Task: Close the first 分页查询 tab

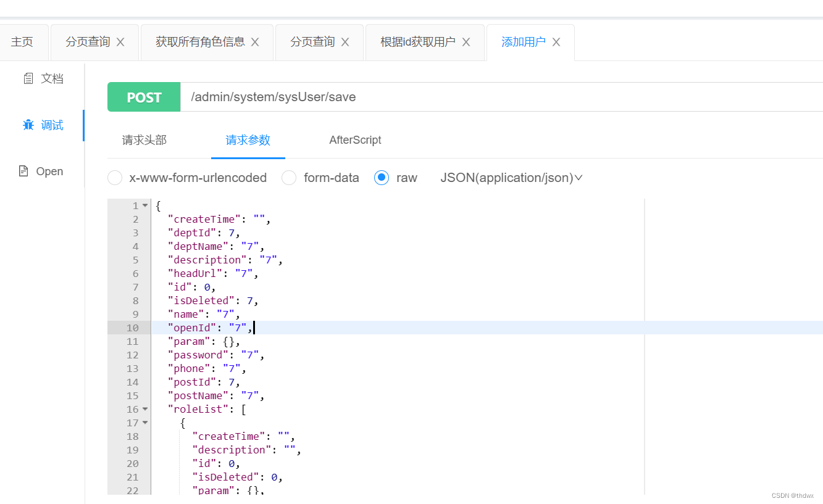Action: point(120,42)
